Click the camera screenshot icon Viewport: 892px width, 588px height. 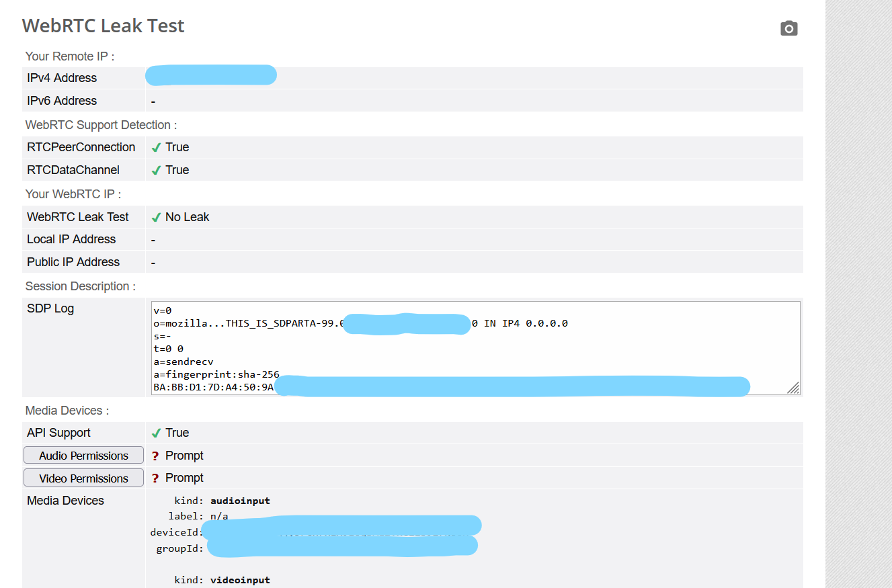(x=788, y=28)
